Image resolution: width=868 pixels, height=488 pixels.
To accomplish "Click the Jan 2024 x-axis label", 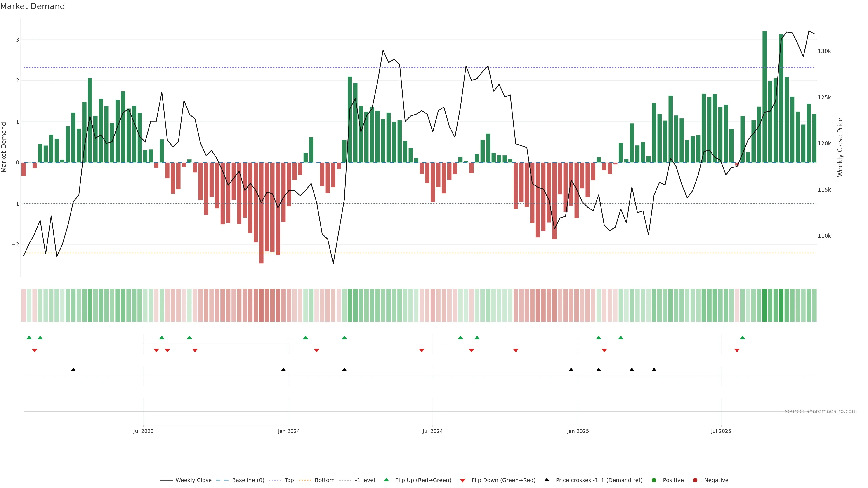I will tap(289, 431).
